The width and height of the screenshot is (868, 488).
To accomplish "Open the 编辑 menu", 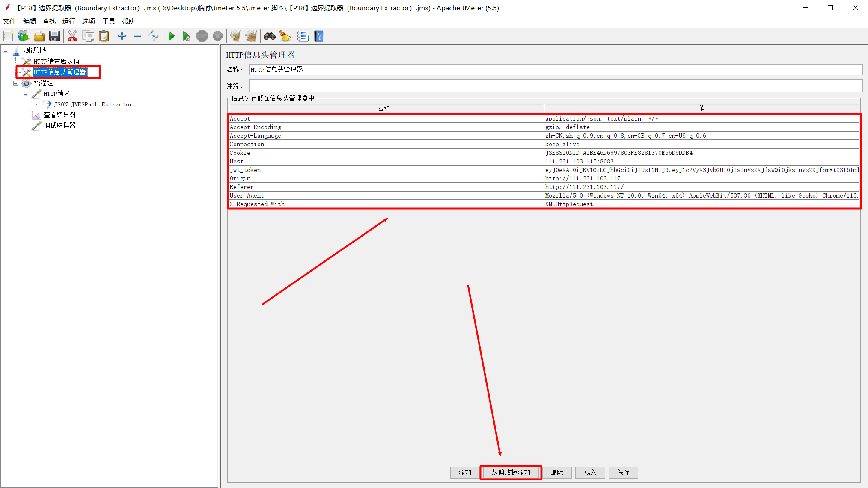I will point(30,21).
